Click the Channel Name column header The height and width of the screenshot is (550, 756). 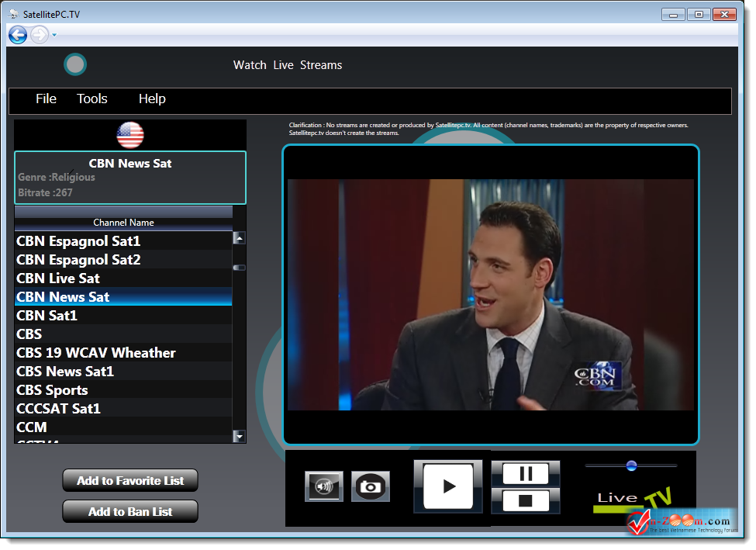pos(123,223)
